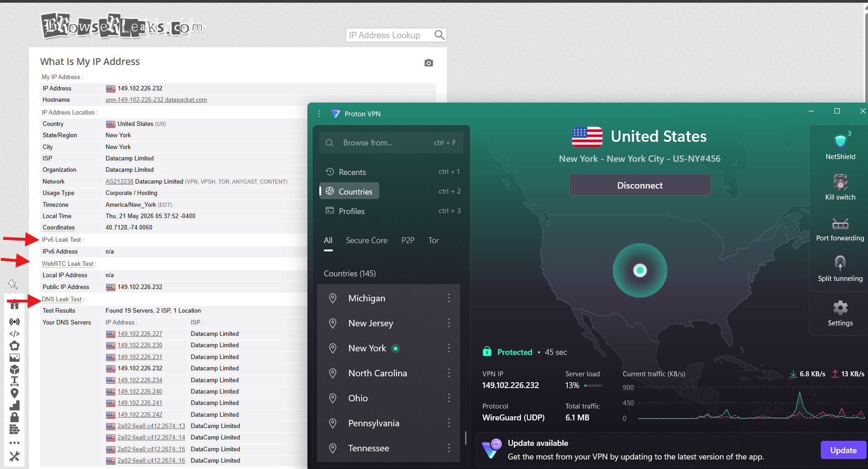
Task: Select Pennsylvania in the countries list
Action: click(388, 423)
